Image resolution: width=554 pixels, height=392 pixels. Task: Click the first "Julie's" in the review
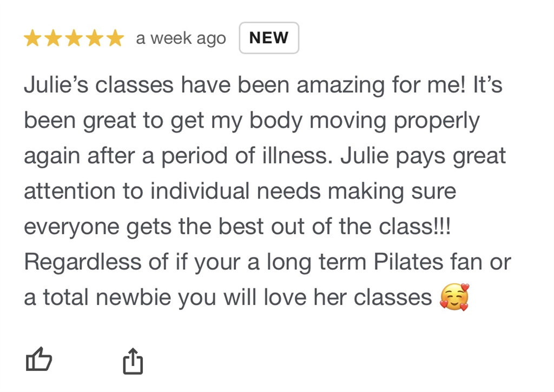[53, 85]
